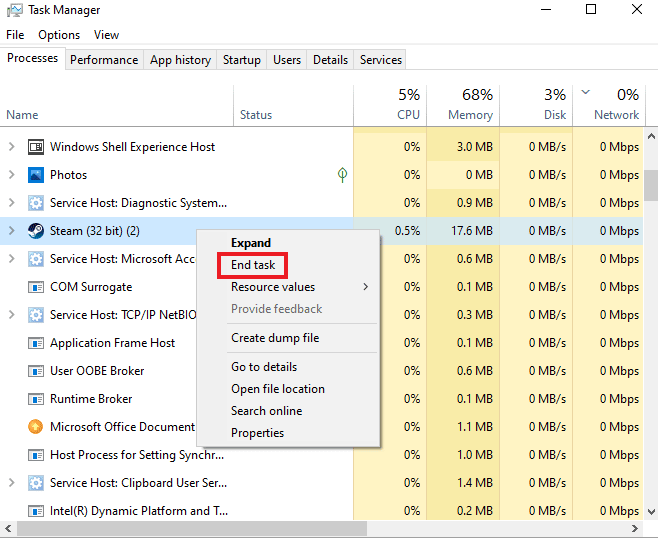Click the Windows Shell Experience Host icon
658x538 pixels.
tap(34, 147)
